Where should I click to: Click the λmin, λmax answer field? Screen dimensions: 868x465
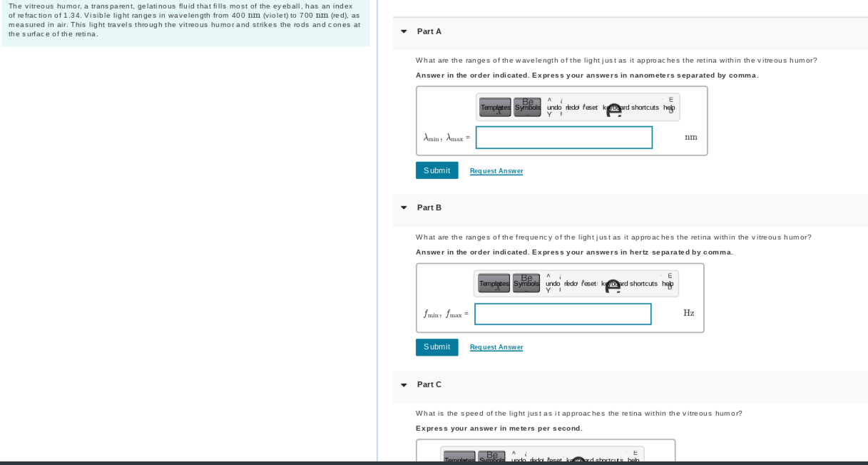coord(564,138)
